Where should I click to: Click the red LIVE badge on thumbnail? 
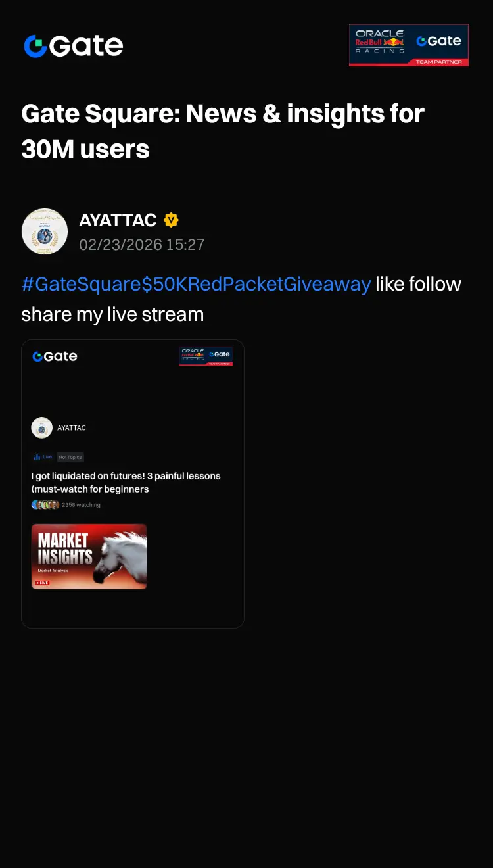pyautogui.click(x=42, y=583)
